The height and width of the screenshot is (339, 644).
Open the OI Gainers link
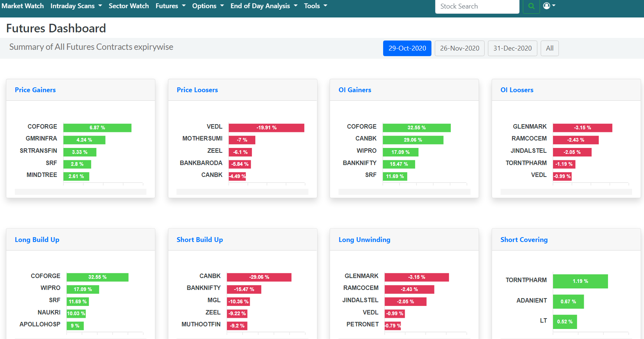pyautogui.click(x=355, y=90)
